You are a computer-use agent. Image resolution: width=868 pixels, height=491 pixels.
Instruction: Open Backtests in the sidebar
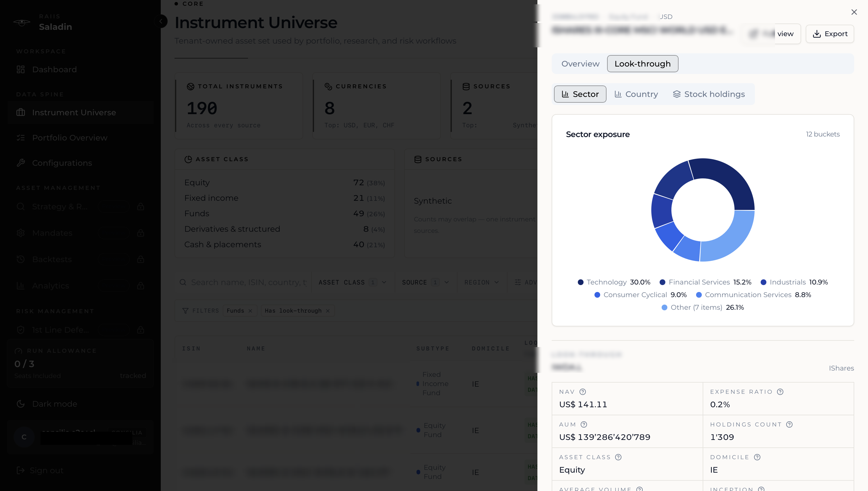click(x=80, y=259)
